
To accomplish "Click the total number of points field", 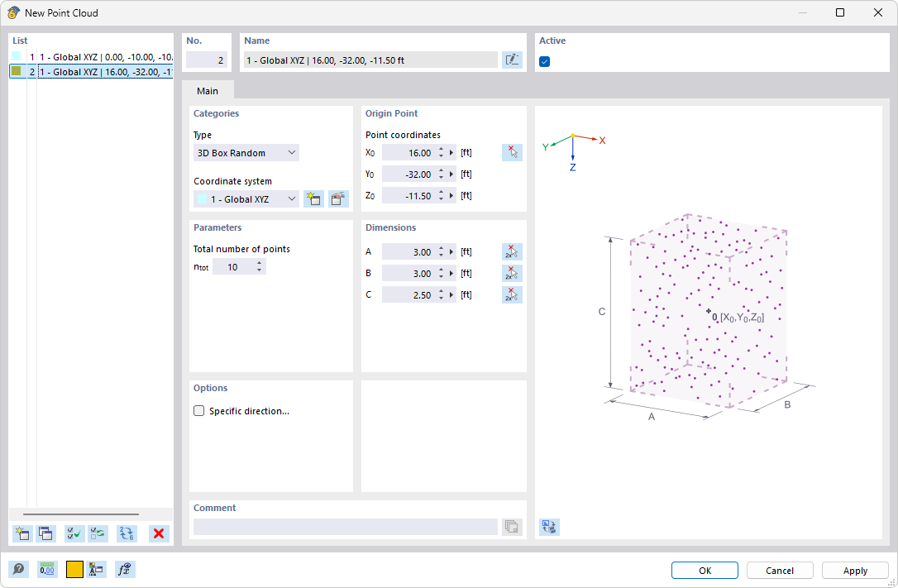I will pos(234,267).
